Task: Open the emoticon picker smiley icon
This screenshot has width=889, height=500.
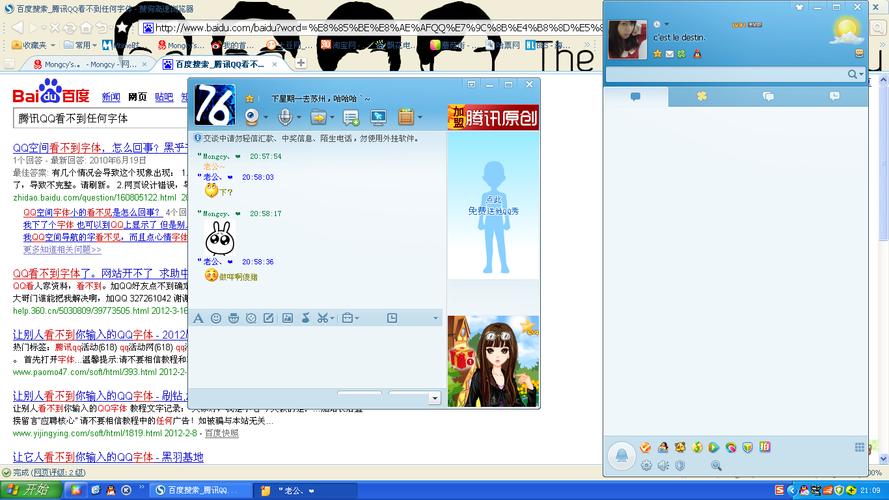Action: (x=215, y=319)
